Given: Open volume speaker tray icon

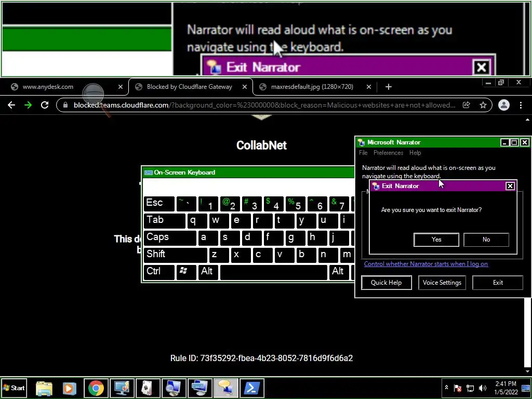Looking at the screenshot, I should pos(483,388).
